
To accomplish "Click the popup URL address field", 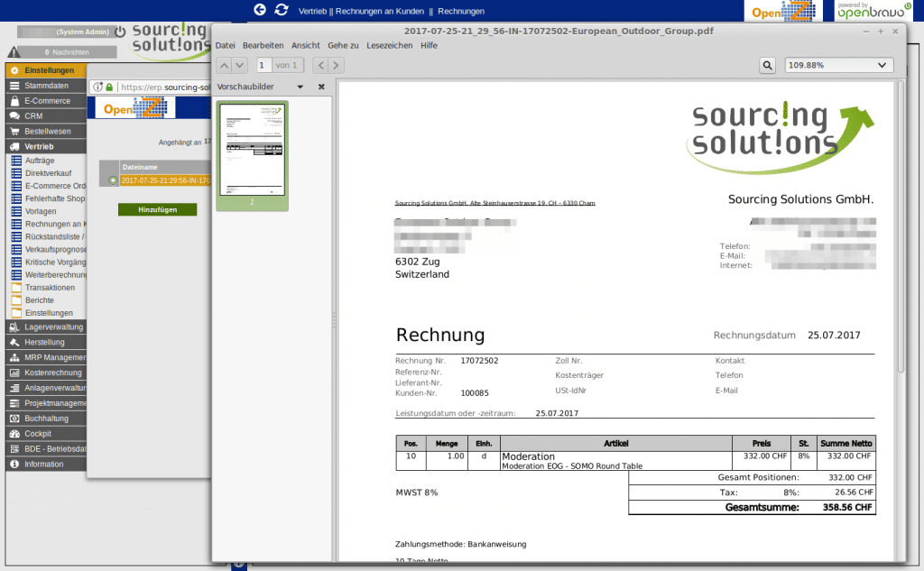I will pyautogui.click(x=165, y=87).
